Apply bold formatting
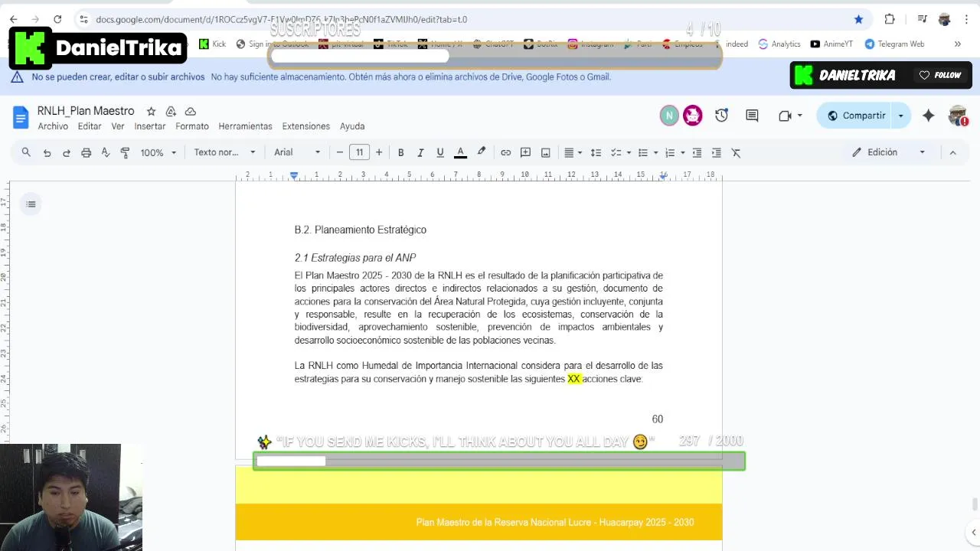980x551 pixels. [400, 152]
